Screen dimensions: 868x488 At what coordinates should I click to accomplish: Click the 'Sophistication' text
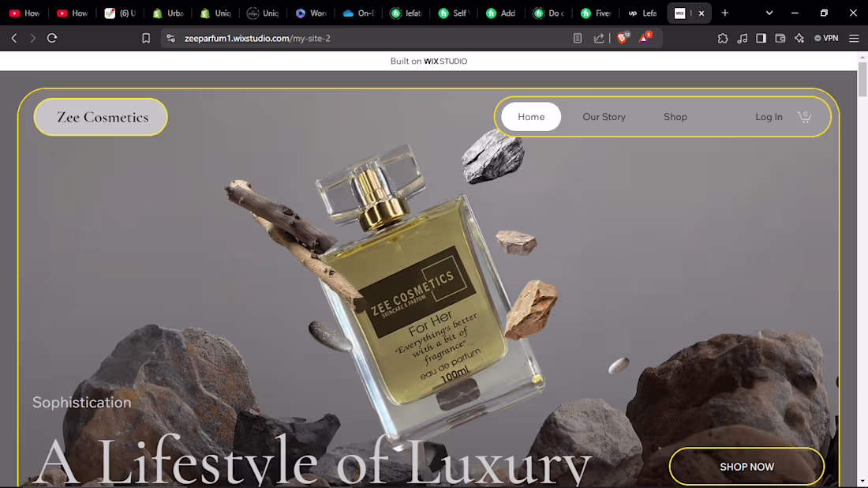[x=82, y=402]
